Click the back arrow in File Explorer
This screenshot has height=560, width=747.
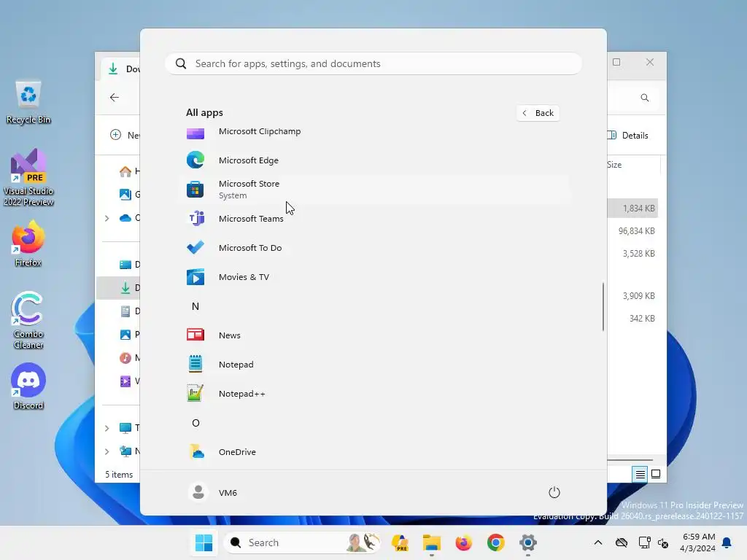click(115, 98)
